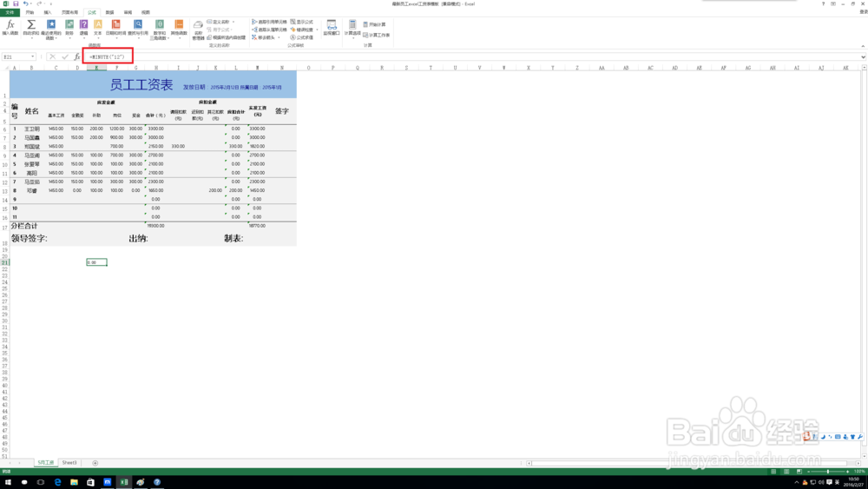Click Remove Arrows
This screenshot has width=868, height=489.
coord(266,37)
